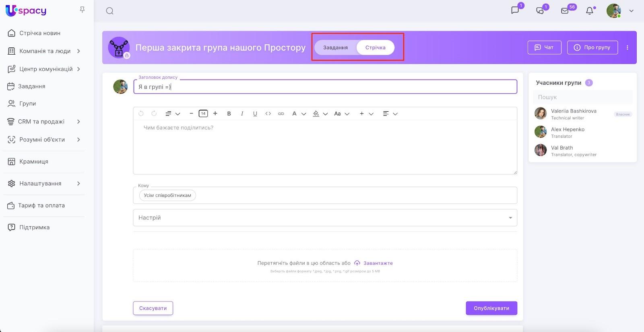Open Val Brath's avatar

tap(541, 150)
